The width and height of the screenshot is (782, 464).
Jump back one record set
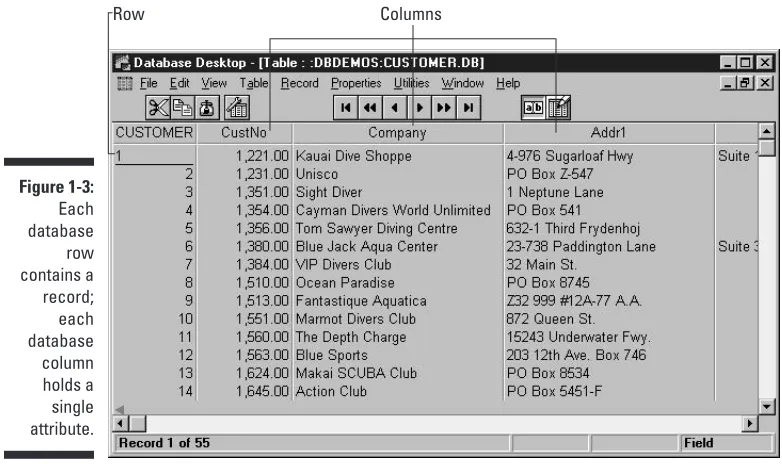coord(370,108)
